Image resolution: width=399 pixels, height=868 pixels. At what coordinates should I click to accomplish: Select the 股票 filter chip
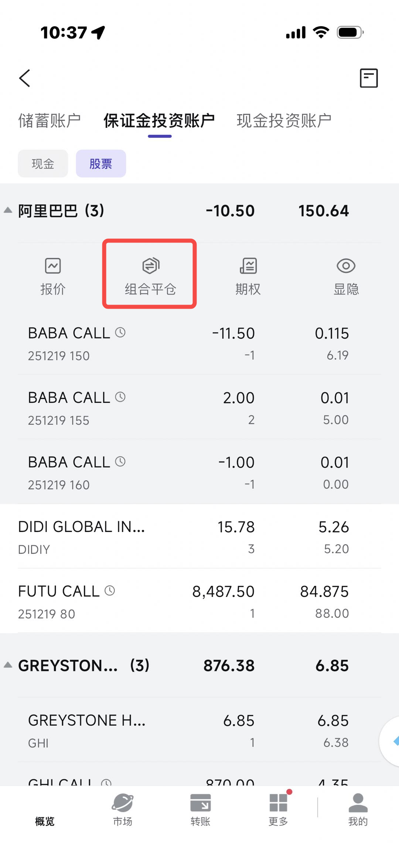coord(101,164)
